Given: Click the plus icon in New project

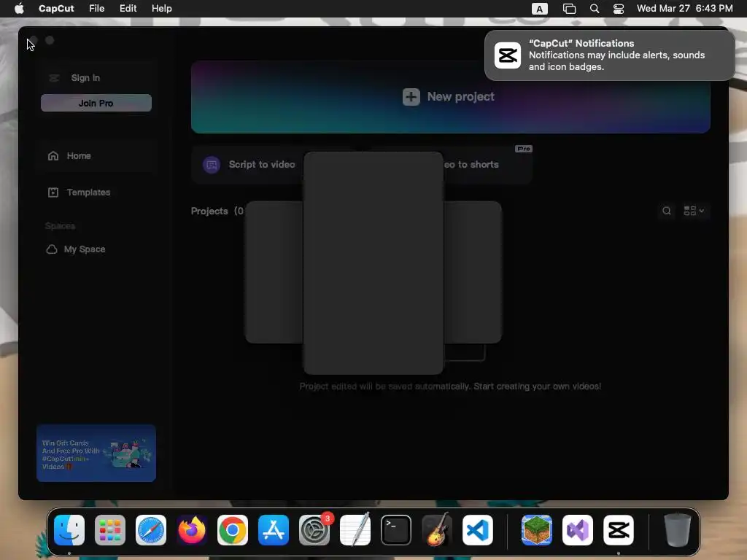Looking at the screenshot, I should click(411, 97).
